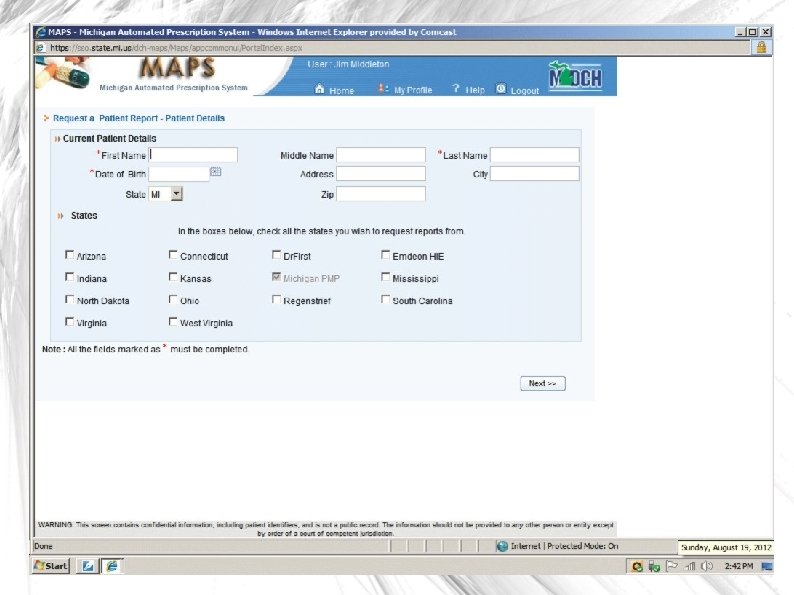The image size is (794, 595).
Task: Open the Help link
Action: point(474,90)
